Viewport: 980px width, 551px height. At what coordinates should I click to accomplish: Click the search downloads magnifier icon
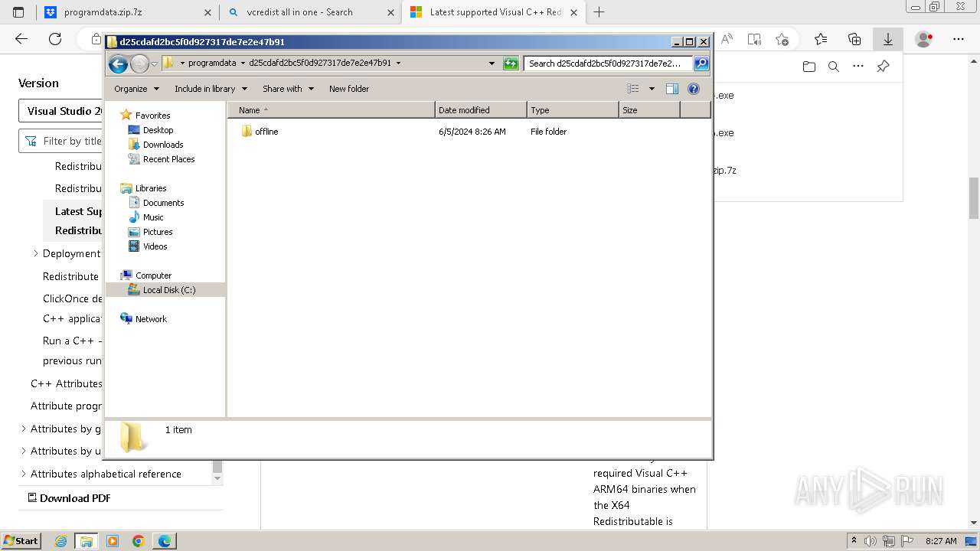pos(834,67)
